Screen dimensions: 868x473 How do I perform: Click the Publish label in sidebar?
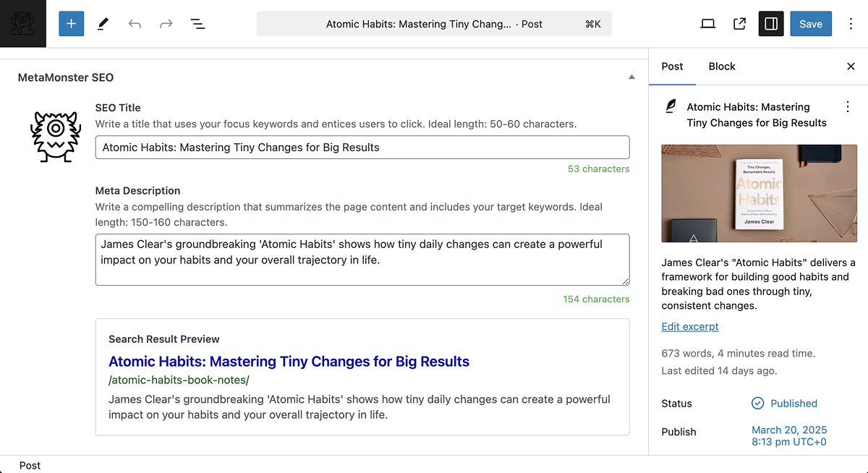click(679, 432)
